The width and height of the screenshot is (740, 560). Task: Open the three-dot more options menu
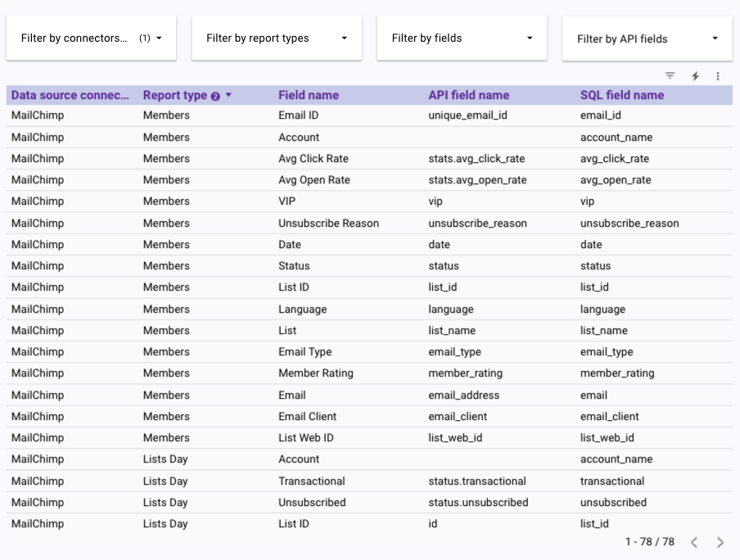718,76
